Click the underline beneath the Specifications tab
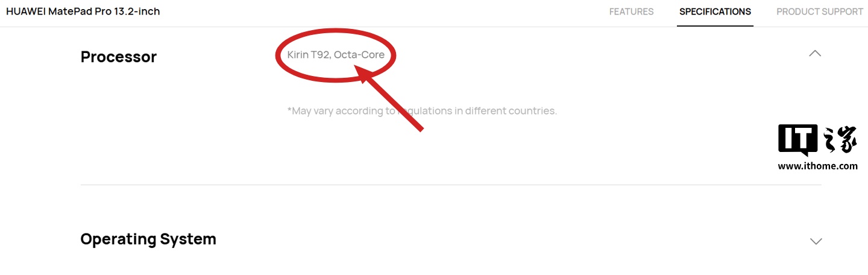The image size is (868, 275). 715,26
